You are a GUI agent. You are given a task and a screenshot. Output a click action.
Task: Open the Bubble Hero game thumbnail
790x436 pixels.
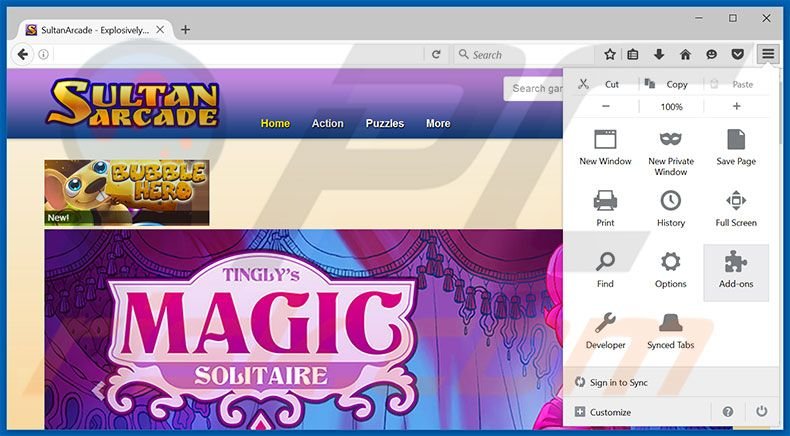127,193
